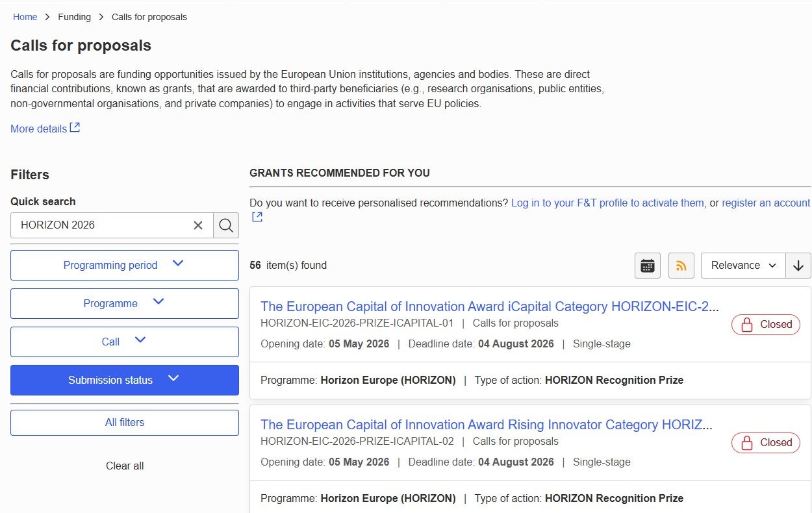812x513 pixels.
Task: Click external link icon next to More details
Action: [x=75, y=128]
